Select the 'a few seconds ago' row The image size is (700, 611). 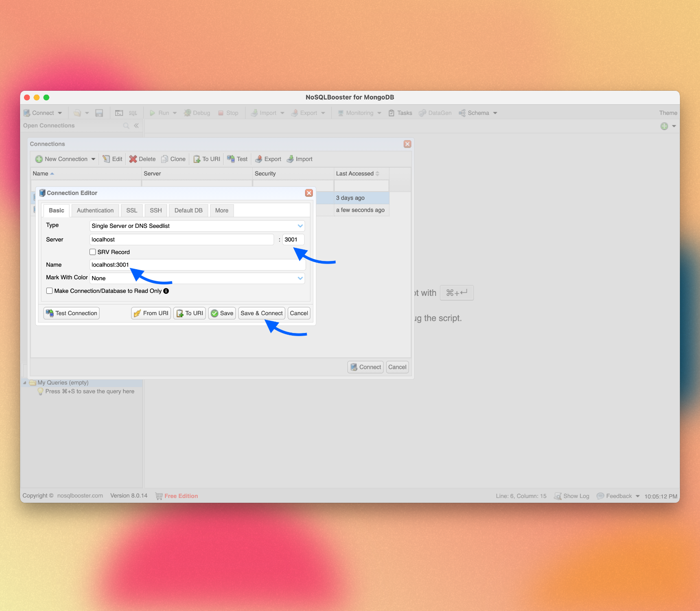[353, 210]
